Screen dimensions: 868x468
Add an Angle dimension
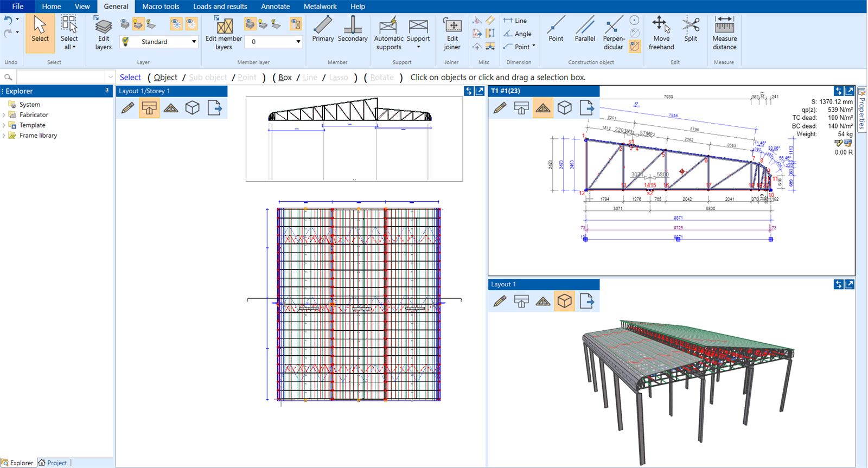(x=518, y=34)
